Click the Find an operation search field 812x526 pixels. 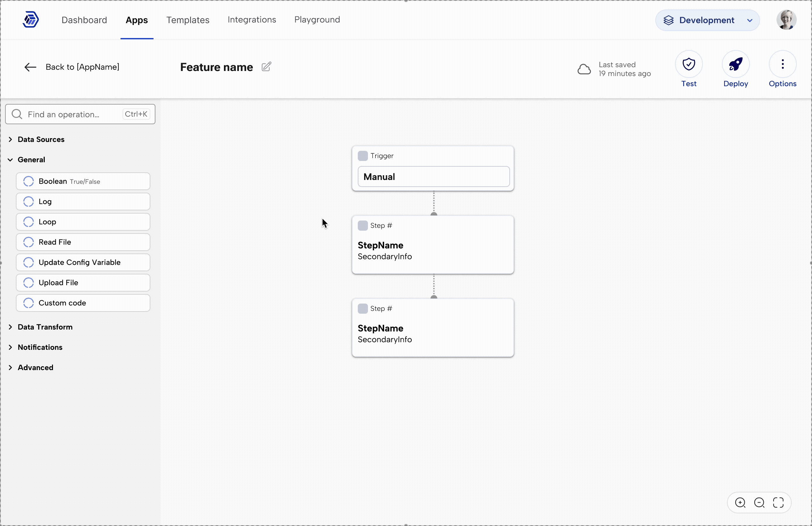coord(73,114)
